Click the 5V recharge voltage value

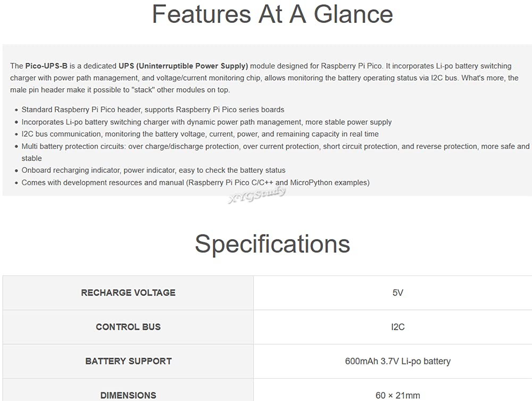coord(397,293)
